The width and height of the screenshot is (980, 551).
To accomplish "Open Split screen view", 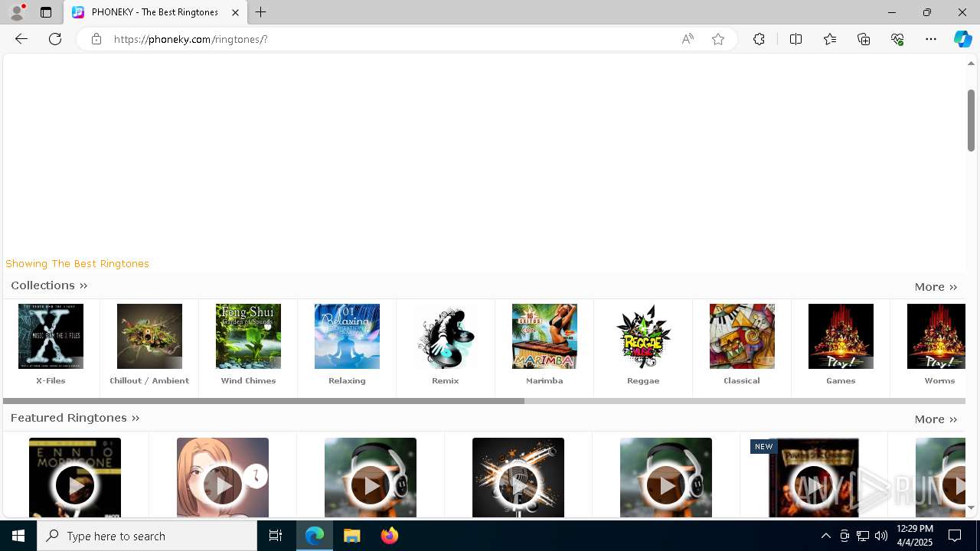I will [795, 39].
